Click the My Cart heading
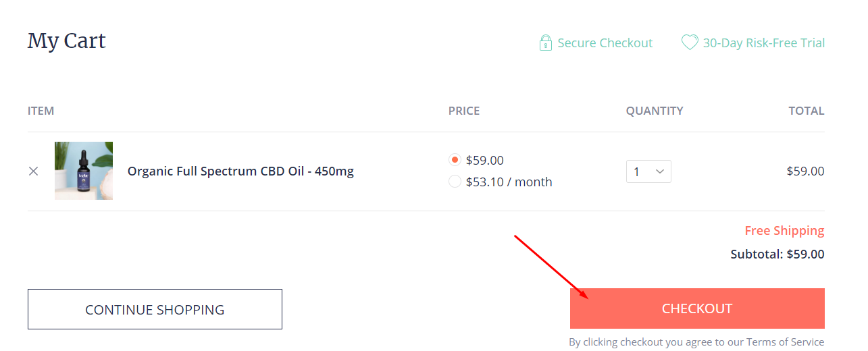Image resolution: width=868 pixels, height=351 pixels. [x=67, y=41]
